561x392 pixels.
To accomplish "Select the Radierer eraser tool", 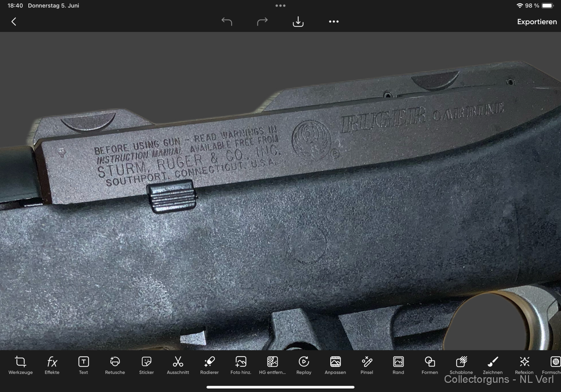I will [209, 365].
